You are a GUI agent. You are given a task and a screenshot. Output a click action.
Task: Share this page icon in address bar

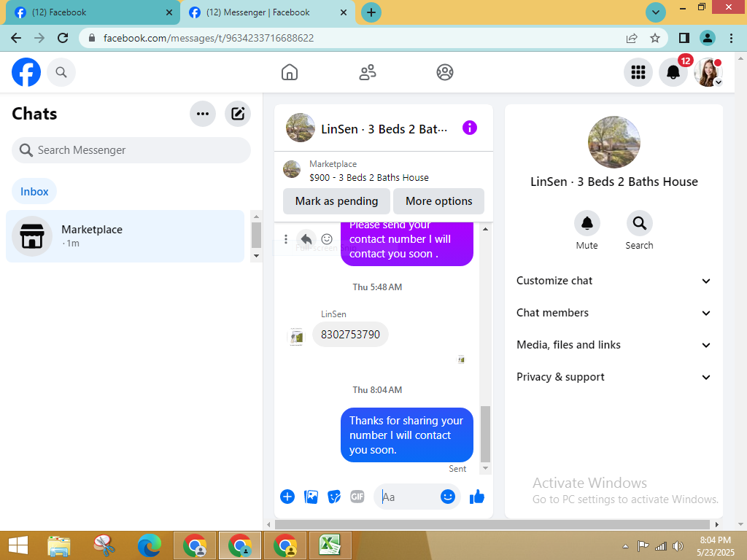coord(632,38)
